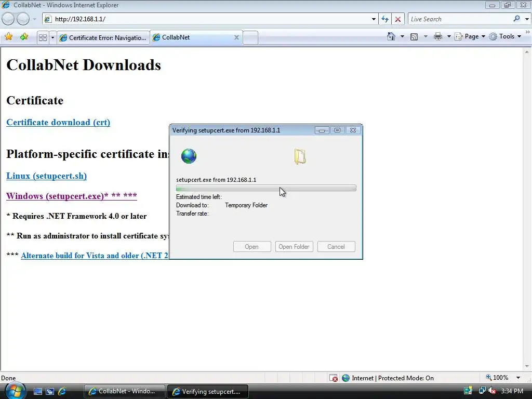Image resolution: width=532 pixels, height=399 pixels.
Task: Click the network tray icon
Action: (482, 391)
